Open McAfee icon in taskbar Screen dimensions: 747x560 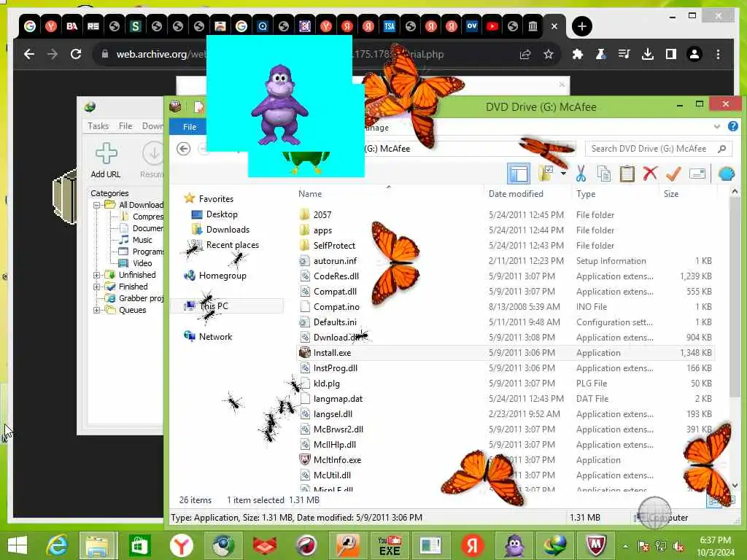tap(595, 545)
